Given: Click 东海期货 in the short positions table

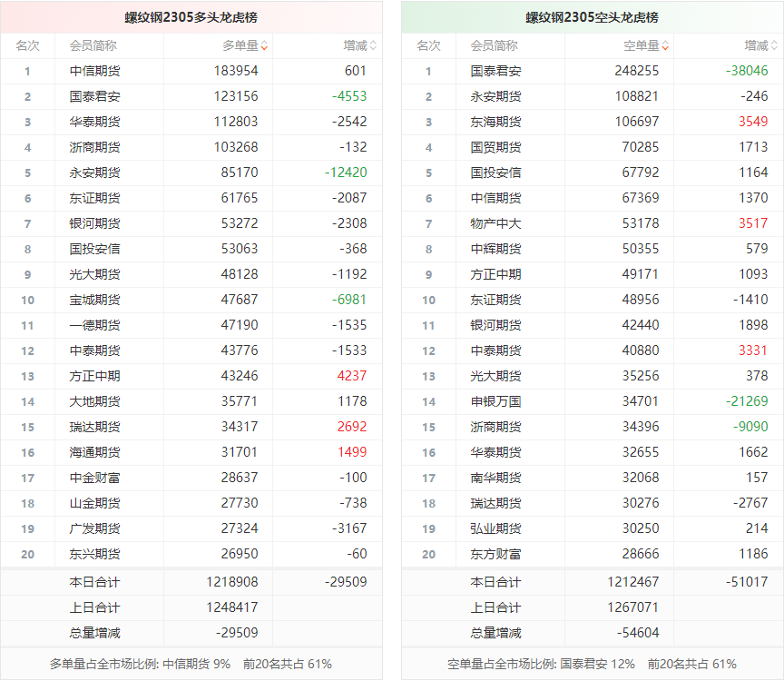Looking at the screenshot, I should click(495, 122).
